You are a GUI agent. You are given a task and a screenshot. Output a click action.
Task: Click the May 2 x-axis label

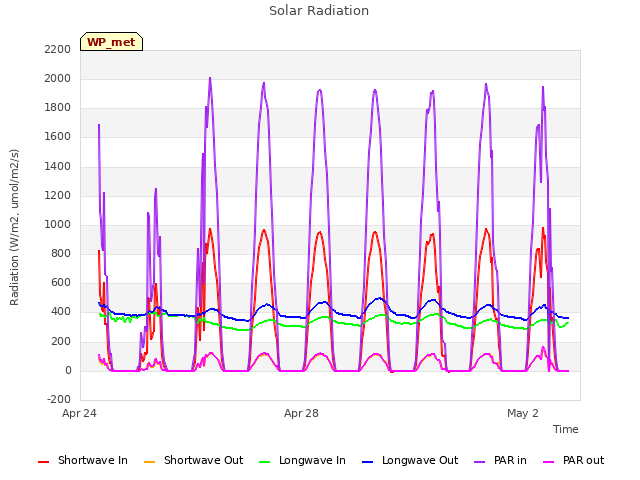pos(523,413)
